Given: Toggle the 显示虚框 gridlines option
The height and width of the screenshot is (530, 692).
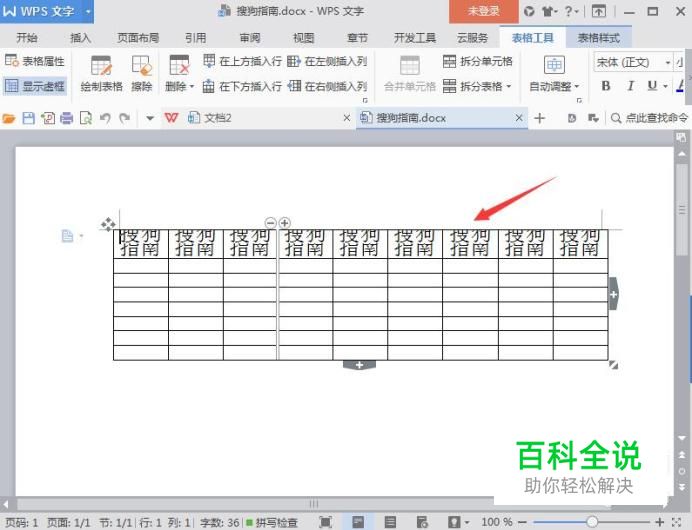Looking at the screenshot, I should point(35,86).
